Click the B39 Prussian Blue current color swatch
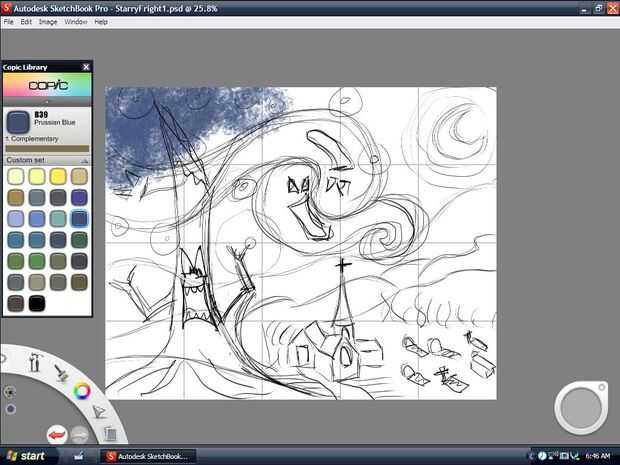Screen dimensions: 620x465 tap(18, 122)
